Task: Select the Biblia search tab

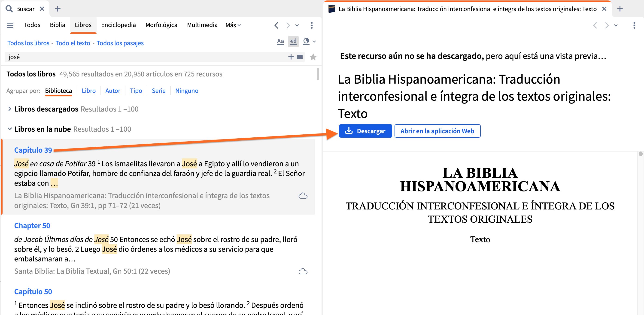Action: click(57, 25)
